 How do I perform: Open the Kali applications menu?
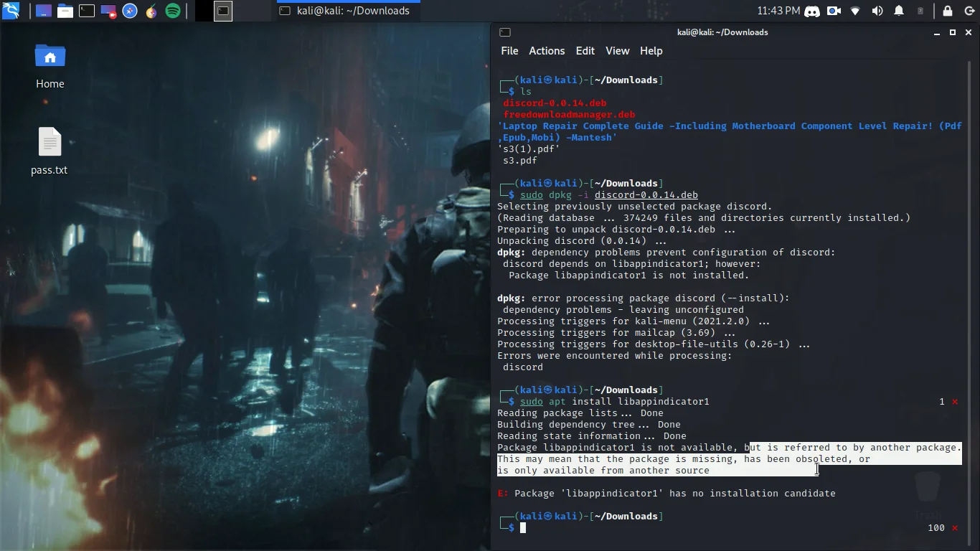pyautogui.click(x=11, y=11)
